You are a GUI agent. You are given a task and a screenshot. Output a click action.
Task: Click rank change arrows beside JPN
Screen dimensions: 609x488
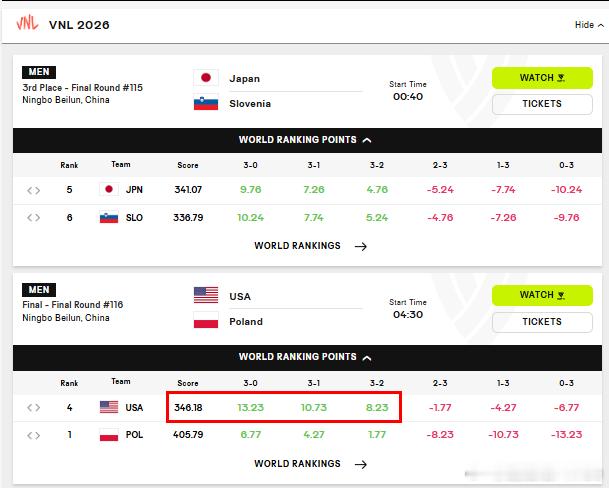pos(33,190)
